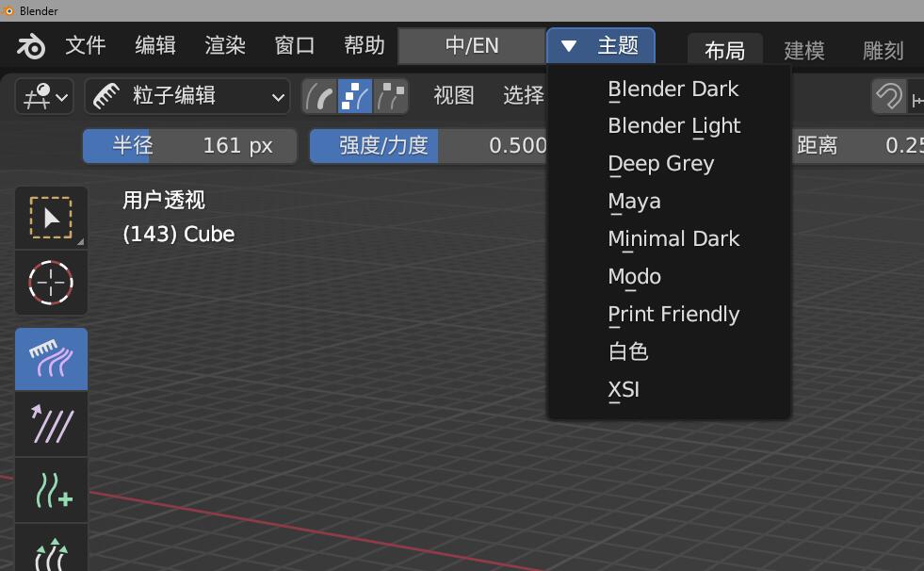Click the Blender logo menu icon
Image resolution: width=924 pixels, height=571 pixels.
coord(31,46)
